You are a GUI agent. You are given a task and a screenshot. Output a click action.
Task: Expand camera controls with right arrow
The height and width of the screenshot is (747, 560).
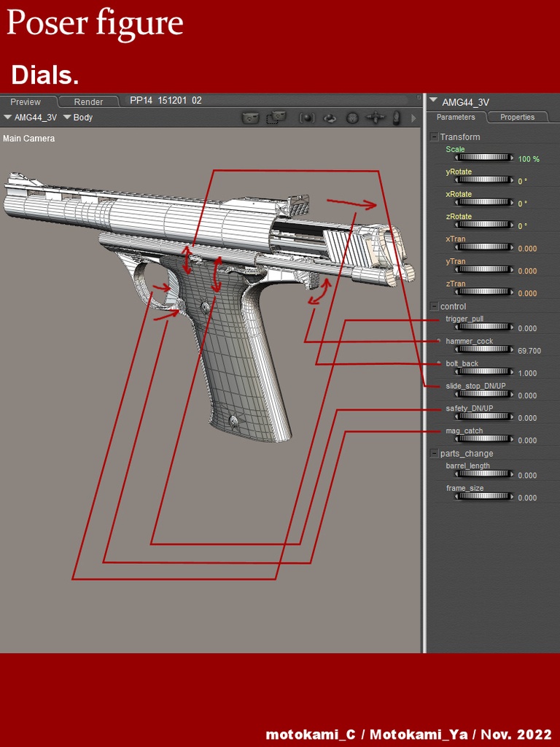pyautogui.click(x=413, y=117)
